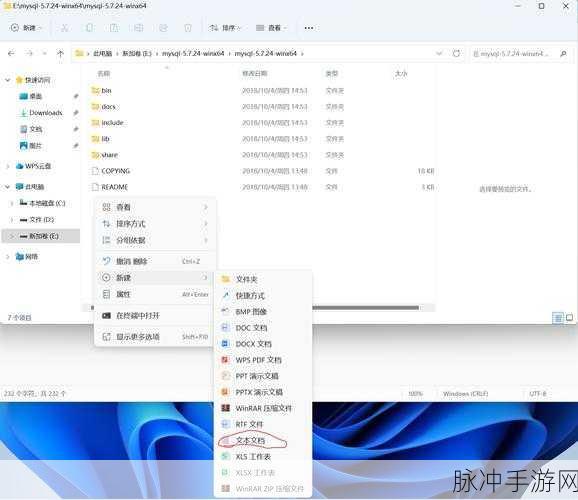Collapse the 快速访问 section in sidebar
Screen dimensions: 578x500
(x=7, y=80)
